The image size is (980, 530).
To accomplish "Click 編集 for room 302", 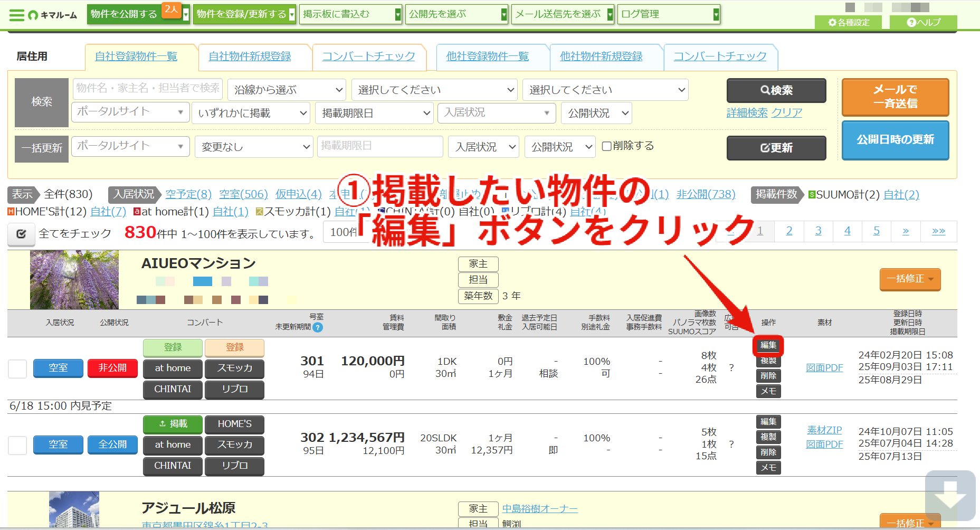I will coord(768,422).
